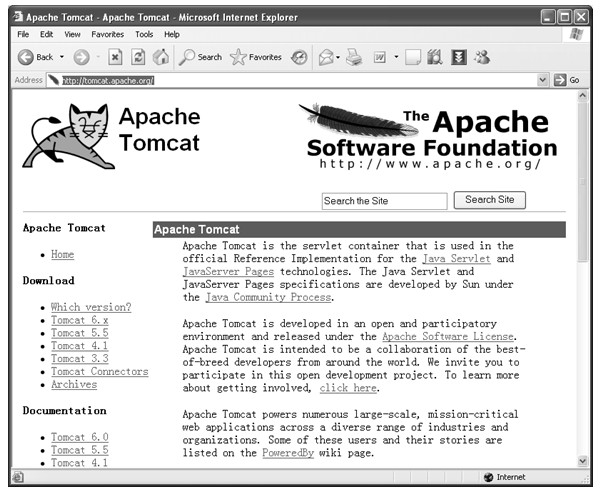600x491 pixels.
Task: Follow the Java Community Process link
Action: 268,298
